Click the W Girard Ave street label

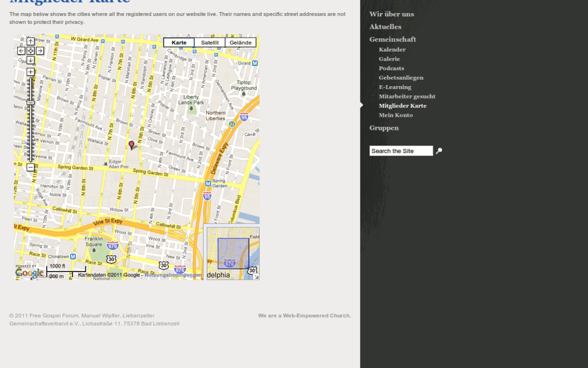(85, 39)
